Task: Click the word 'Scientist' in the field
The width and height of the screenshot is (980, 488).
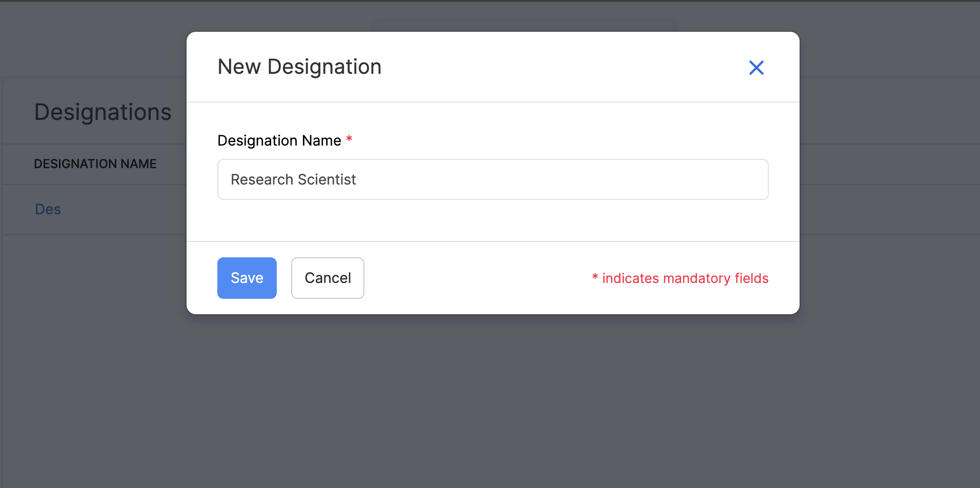Action: pyautogui.click(x=326, y=179)
